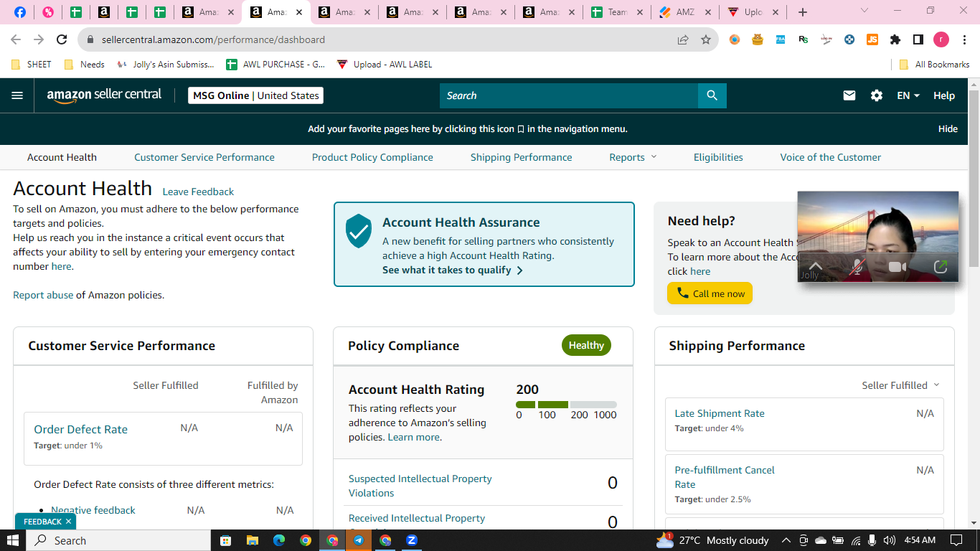Open the Microsoft Store taskbar icon
The image size is (980, 551).
[225, 540]
